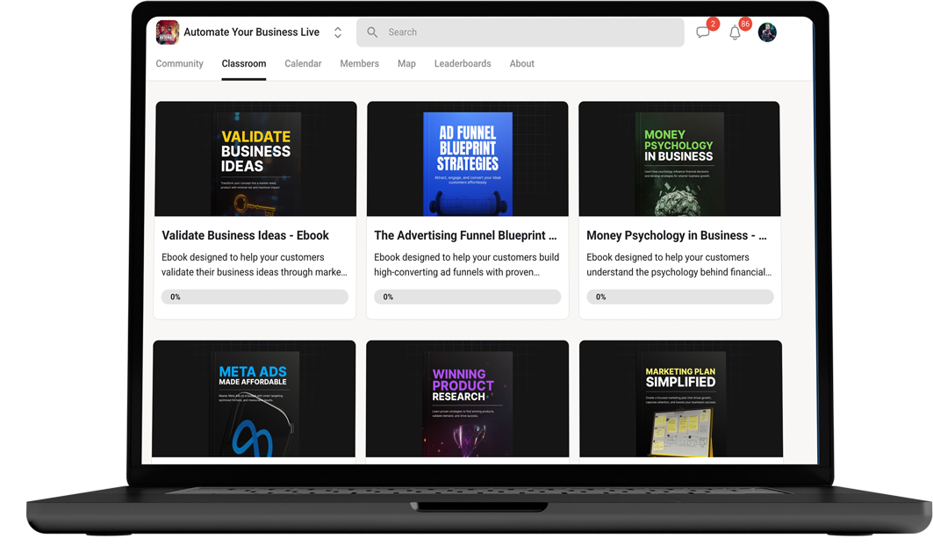Switch to the Community tab
Viewport: 933px width, 560px height.
pyautogui.click(x=179, y=64)
